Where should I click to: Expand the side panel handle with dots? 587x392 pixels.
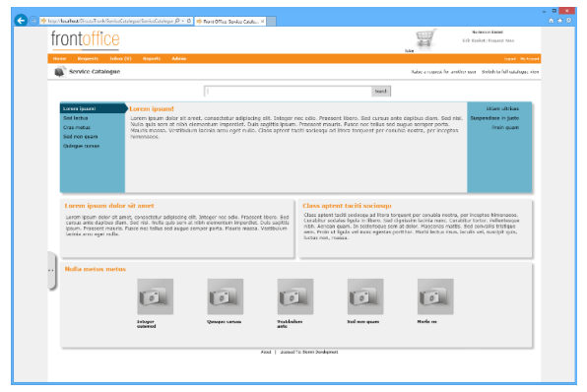(x=51, y=270)
